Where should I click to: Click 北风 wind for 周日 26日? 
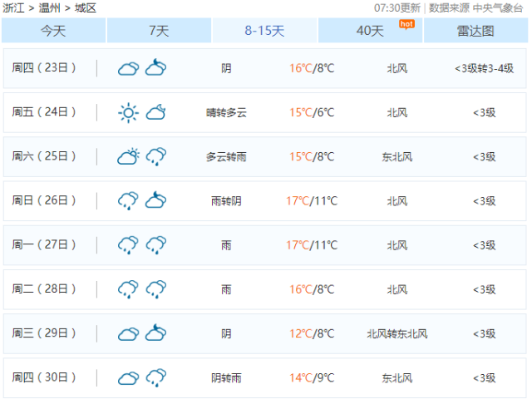click(x=397, y=201)
